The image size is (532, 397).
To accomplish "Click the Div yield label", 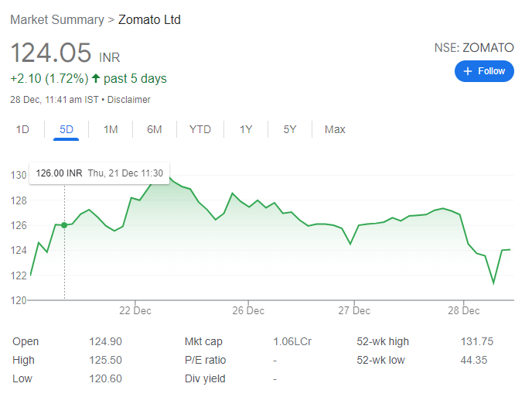I will (205, 378).
